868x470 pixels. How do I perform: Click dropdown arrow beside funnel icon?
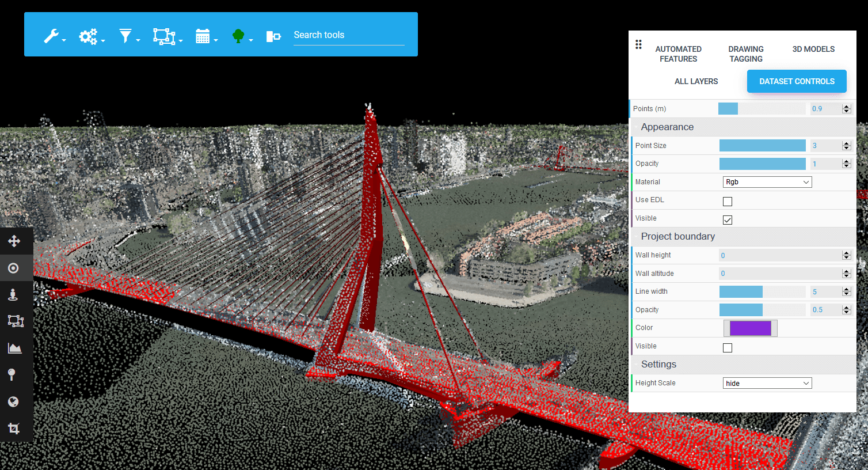[x=138, y=40]
